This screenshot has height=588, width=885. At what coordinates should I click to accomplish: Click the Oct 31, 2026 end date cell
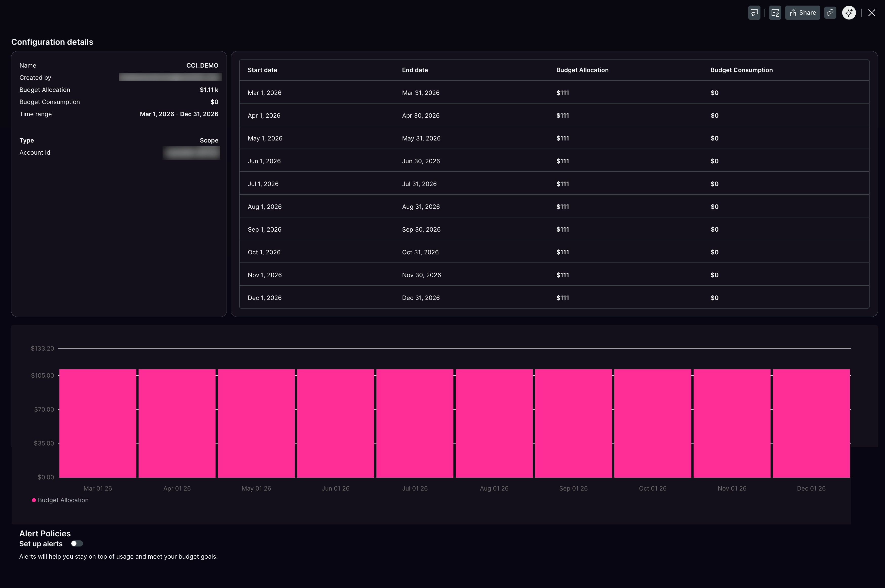point(420,252)
